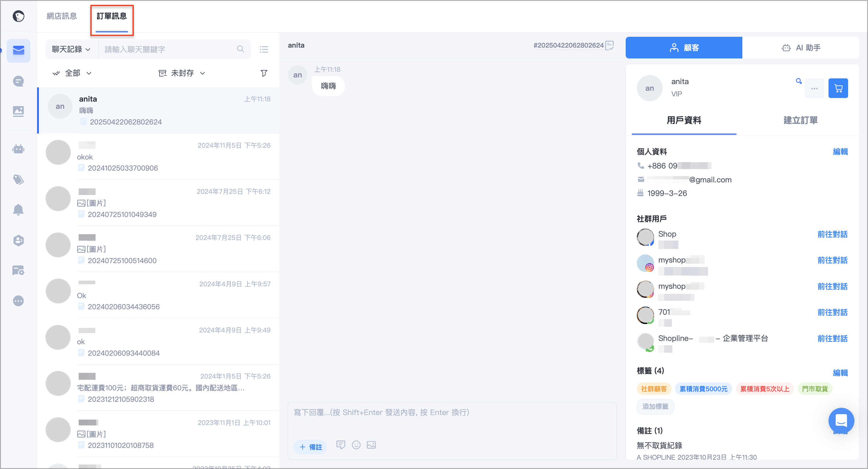Open conversation with order 20240206093440084
The width and height of the screenshot is (868, 469).
[x=158, y=341]
